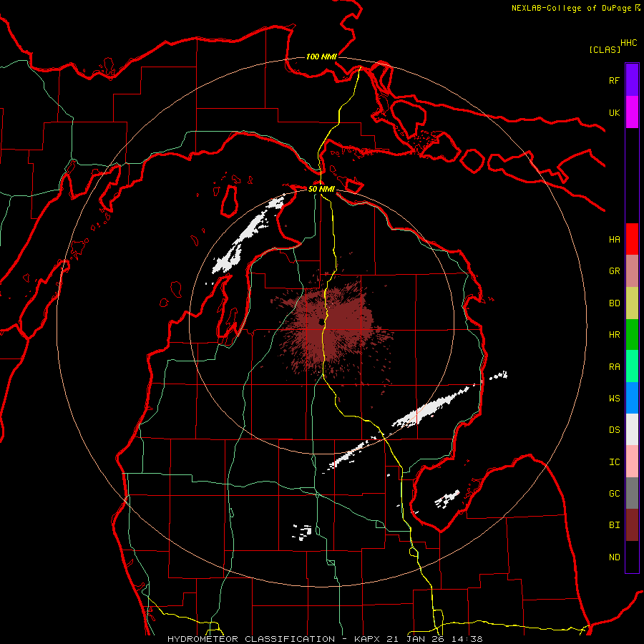Image resolution: width=644 pixels, height=644 pixels.
Task: Click the 'GR' legend label
Action: click(x=614, y=271)
